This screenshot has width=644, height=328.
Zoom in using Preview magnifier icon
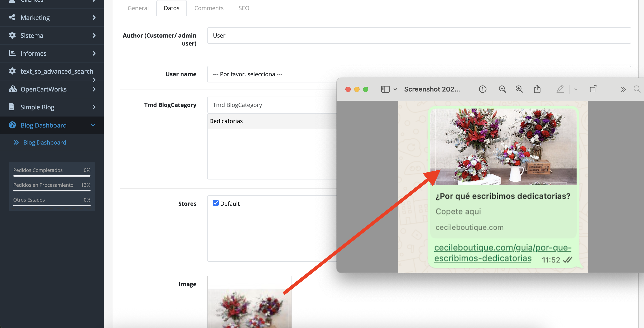[519, 89]
